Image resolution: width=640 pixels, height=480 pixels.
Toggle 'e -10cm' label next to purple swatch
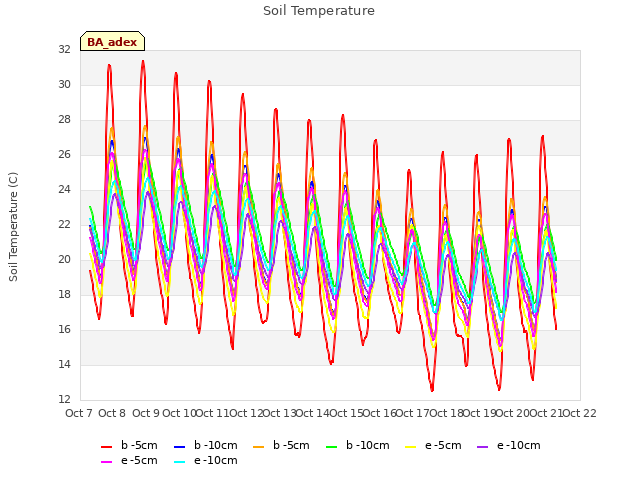(519, 445)
